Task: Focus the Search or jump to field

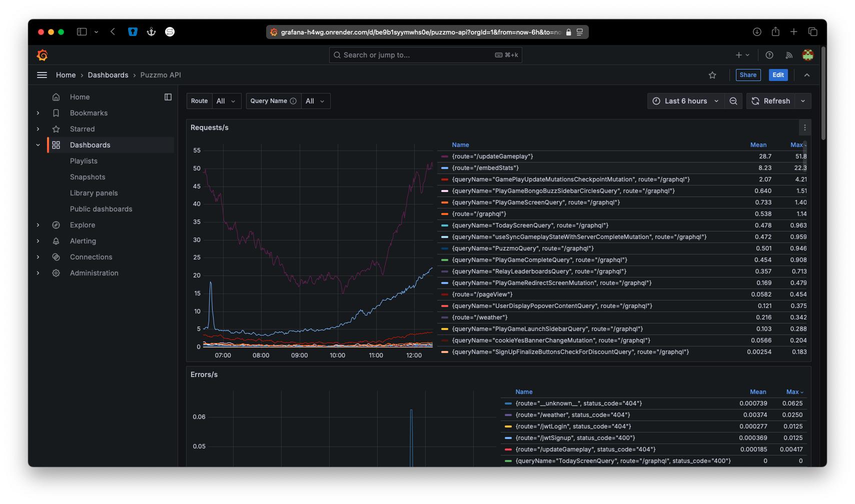Action: click(425, 55)
